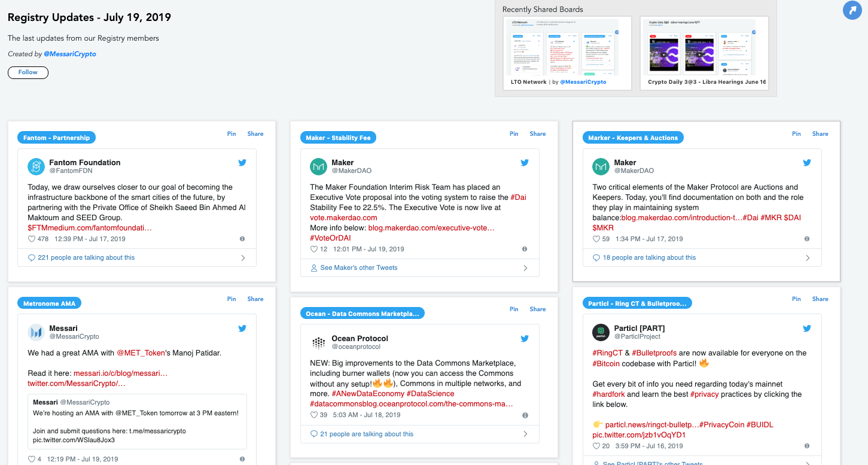Like the Fantom tweet with 478 hearts
This screenshot has width=868, height=465.
(x=32, y=239)
